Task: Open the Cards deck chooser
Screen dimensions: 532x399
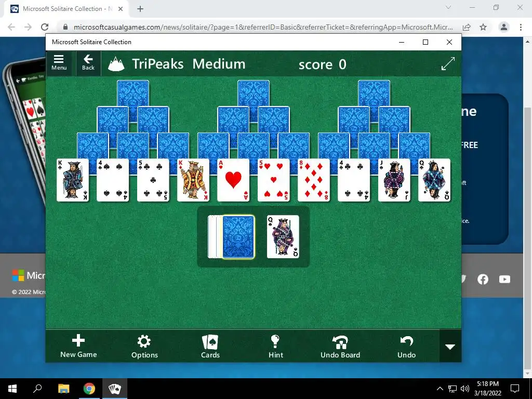Action: [x=210, y=346]
